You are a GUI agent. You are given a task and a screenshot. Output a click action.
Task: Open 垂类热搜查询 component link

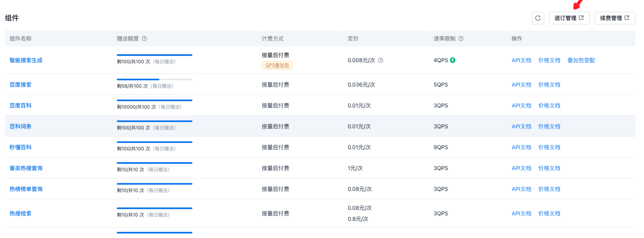26,168
